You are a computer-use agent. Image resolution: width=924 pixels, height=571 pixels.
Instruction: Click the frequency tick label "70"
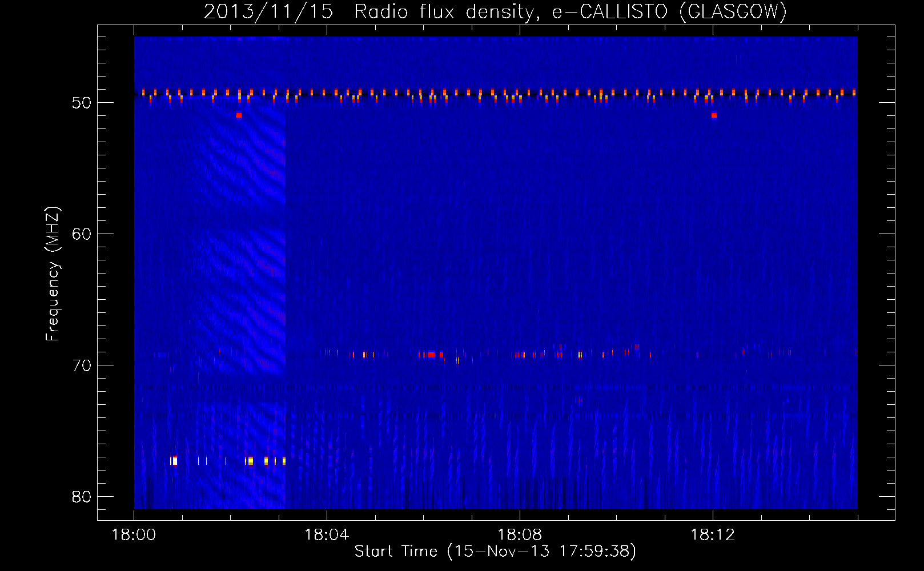(82, 365)
